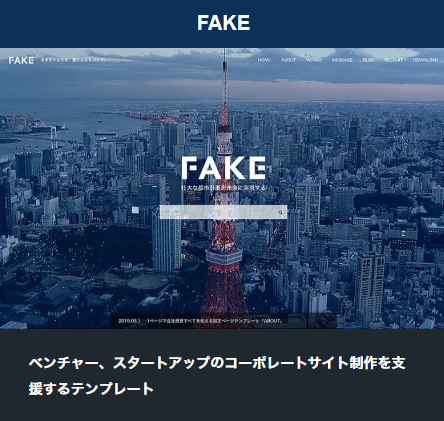Click the large centered FAKE logo
This screenshot has height=421, width=444.
224,168
